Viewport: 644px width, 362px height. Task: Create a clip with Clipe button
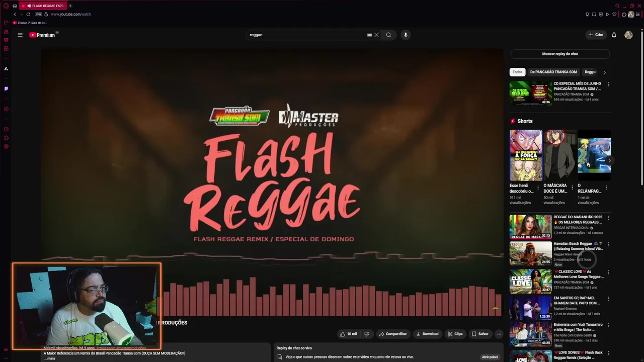click(455, 334)
